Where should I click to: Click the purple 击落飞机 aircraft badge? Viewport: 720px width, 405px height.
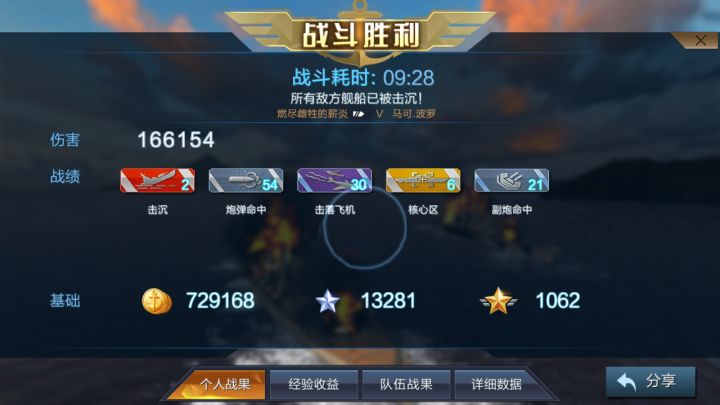(334, 180)
